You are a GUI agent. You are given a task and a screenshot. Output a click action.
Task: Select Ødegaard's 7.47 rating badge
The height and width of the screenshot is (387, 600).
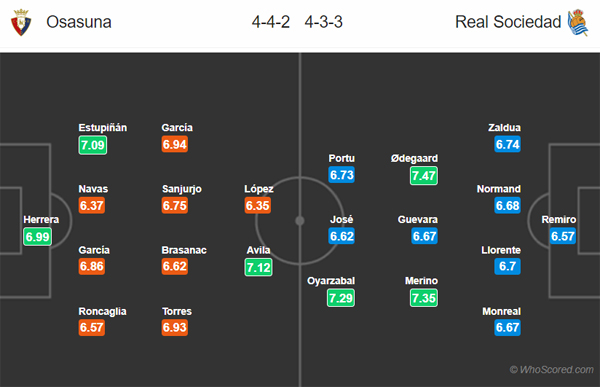pyautogui.click(x=424, y=176)
